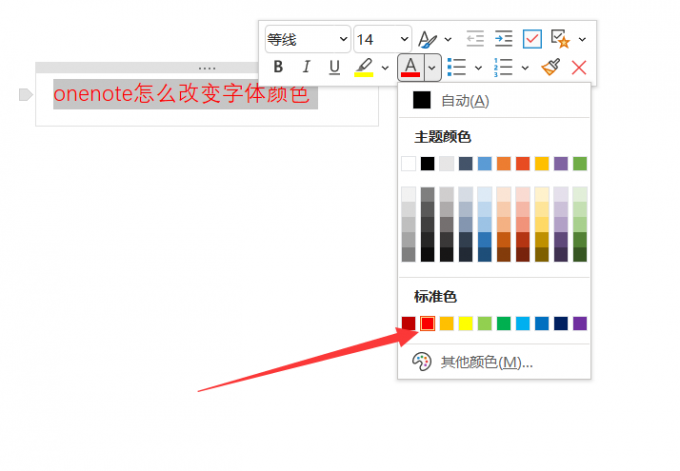Select darkest green shade in theme column
This screenshot has height=471, width=680.
(x=580, y=255)
